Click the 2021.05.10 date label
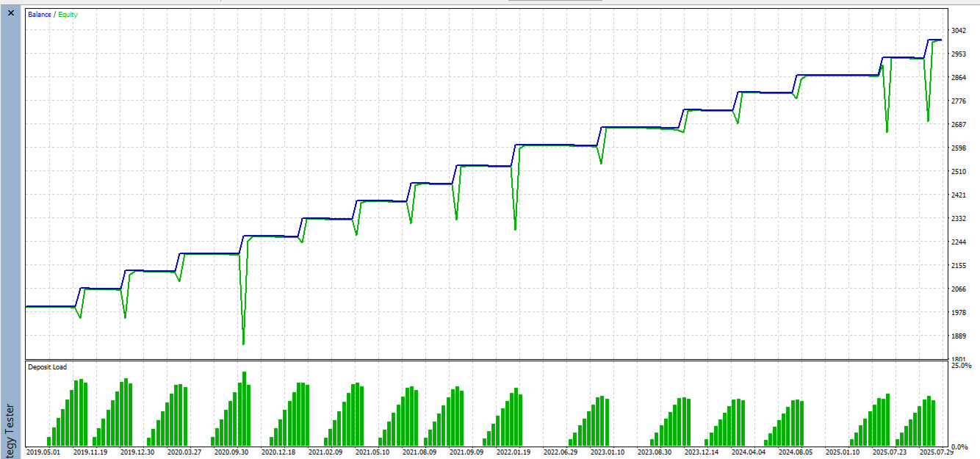 click(x=373, y=452)
